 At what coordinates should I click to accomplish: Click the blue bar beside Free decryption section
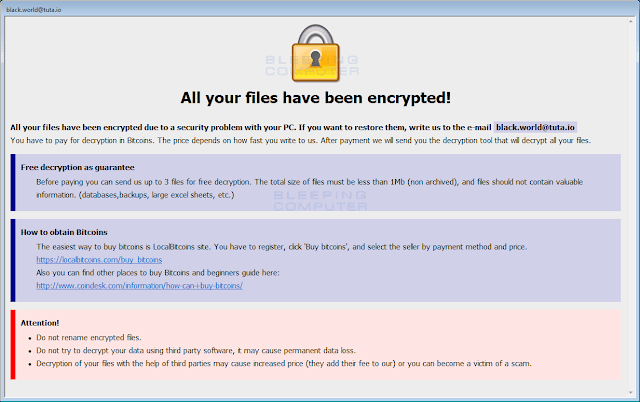12,181
